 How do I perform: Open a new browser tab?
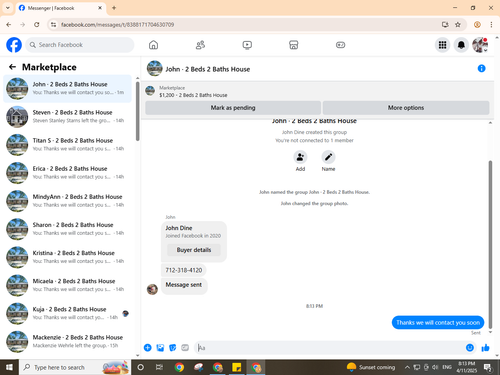click(114, 8)
